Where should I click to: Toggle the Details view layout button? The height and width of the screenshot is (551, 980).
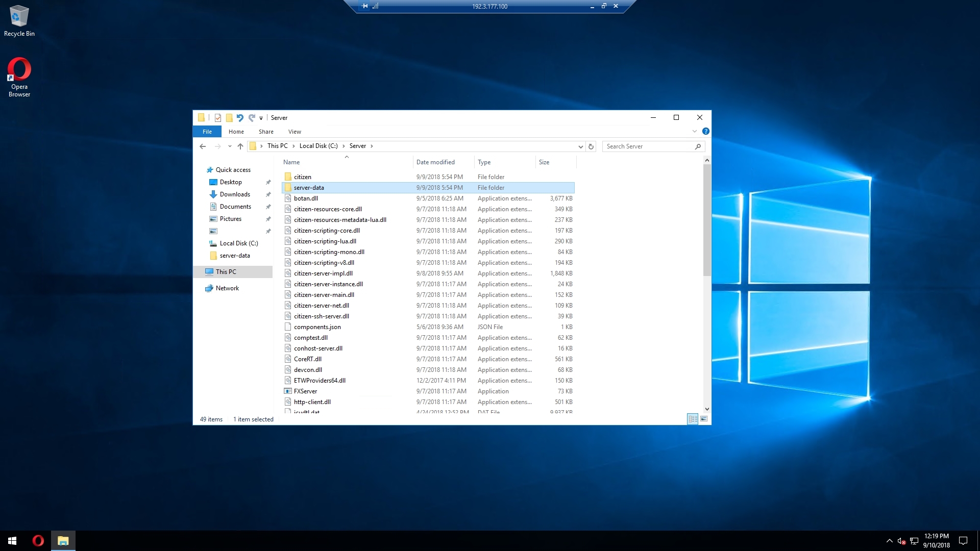coord(693,419)
